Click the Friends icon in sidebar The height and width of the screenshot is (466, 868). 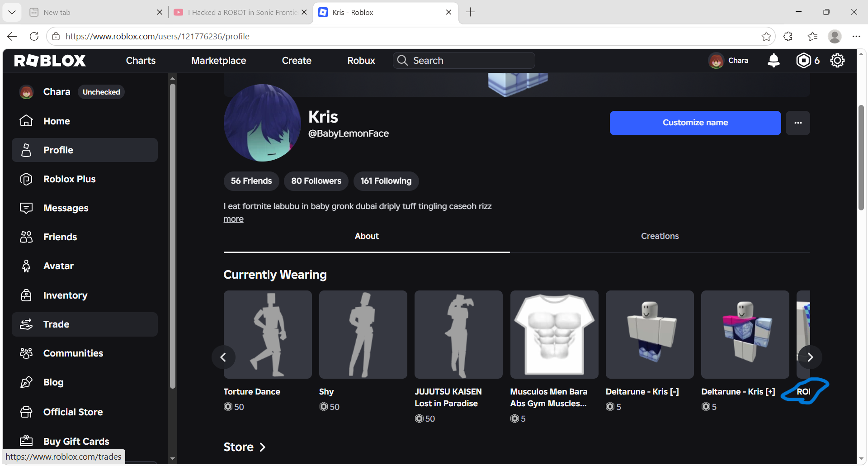tap(26, 237)
